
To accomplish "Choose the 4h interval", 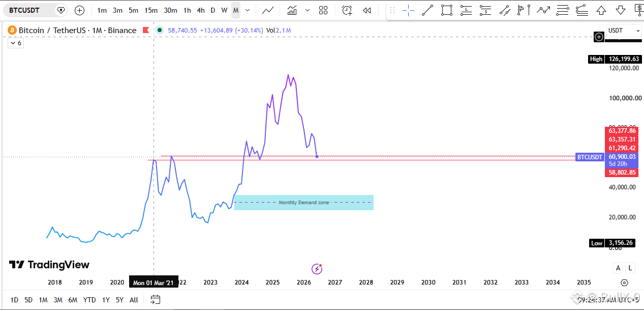I will pyautogui.click(x=201, y=10).
